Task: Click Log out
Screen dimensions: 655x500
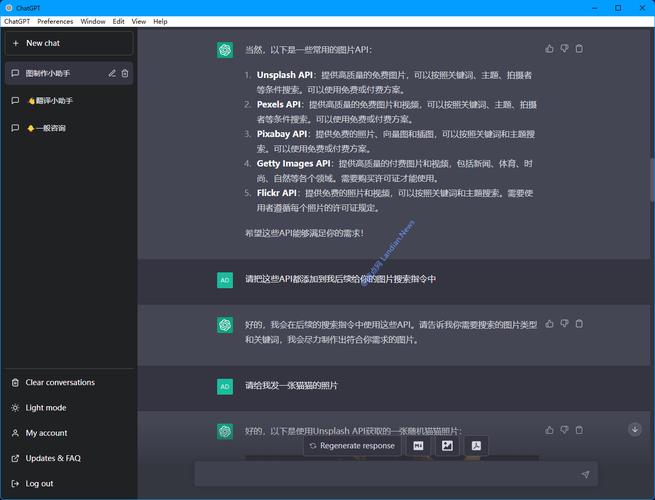Action: [x=69, y=483]
